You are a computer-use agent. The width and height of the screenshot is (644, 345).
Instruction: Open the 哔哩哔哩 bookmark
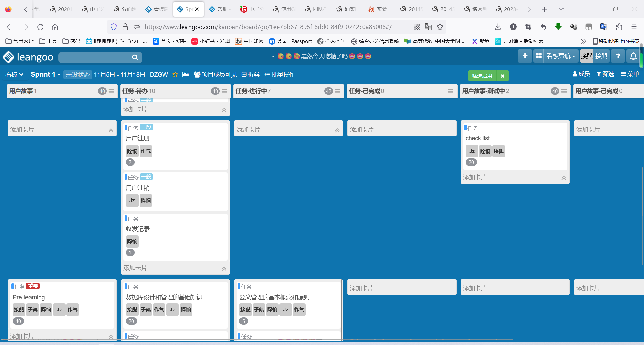[x=116, y=41]
